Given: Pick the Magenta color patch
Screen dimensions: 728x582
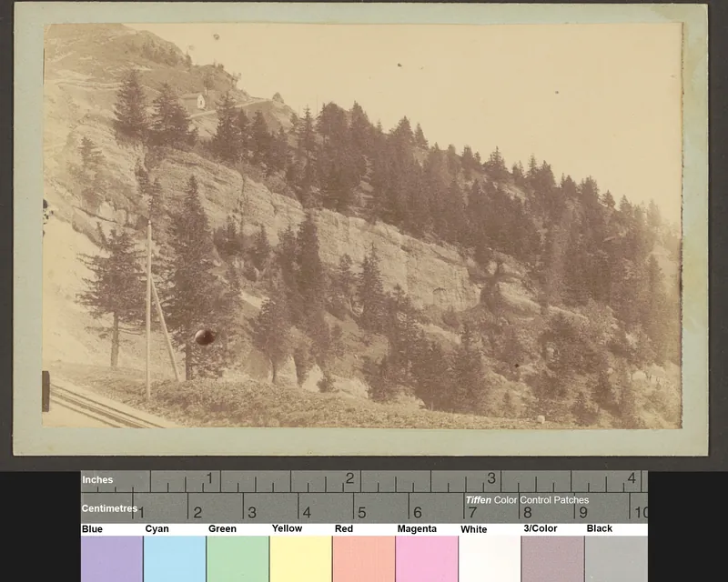Looking at the screenshot, I should [427, 558].
